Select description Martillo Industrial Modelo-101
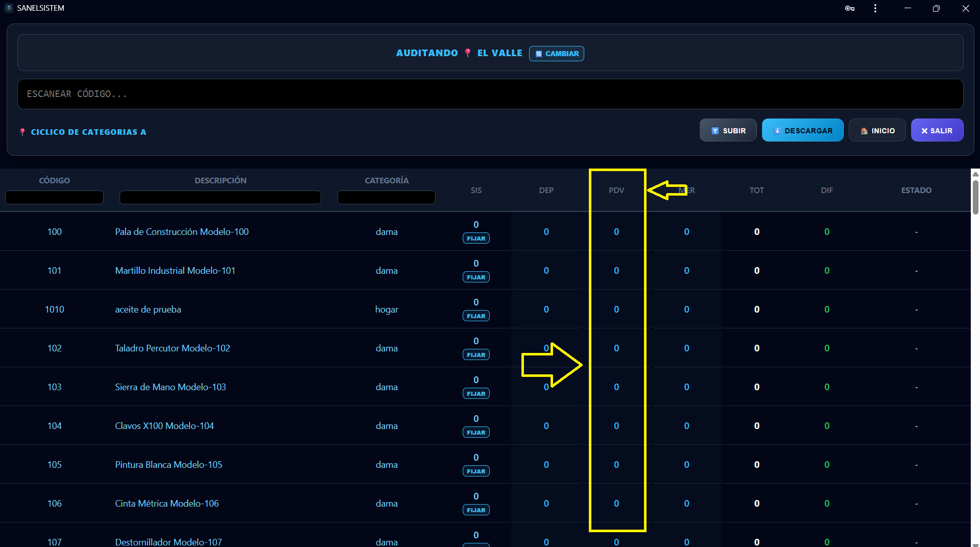The width and height of the screenshot is (980, 547). [x=175, y=271]
